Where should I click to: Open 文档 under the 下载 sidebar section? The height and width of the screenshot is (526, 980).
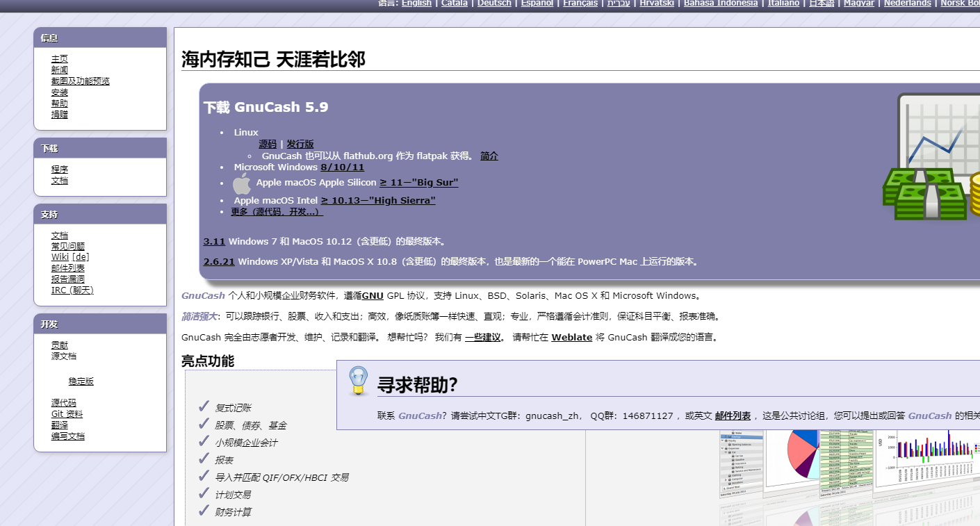coord(60,181)
